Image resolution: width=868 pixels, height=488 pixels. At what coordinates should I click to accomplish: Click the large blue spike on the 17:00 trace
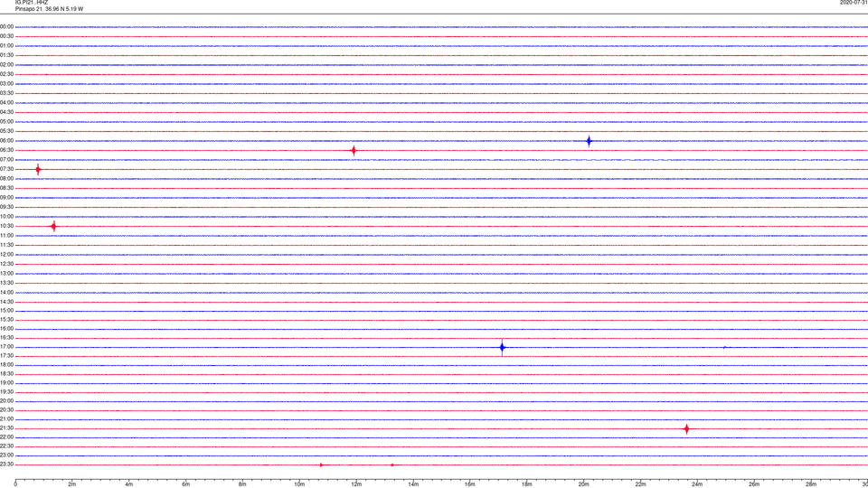coord(502,347)
